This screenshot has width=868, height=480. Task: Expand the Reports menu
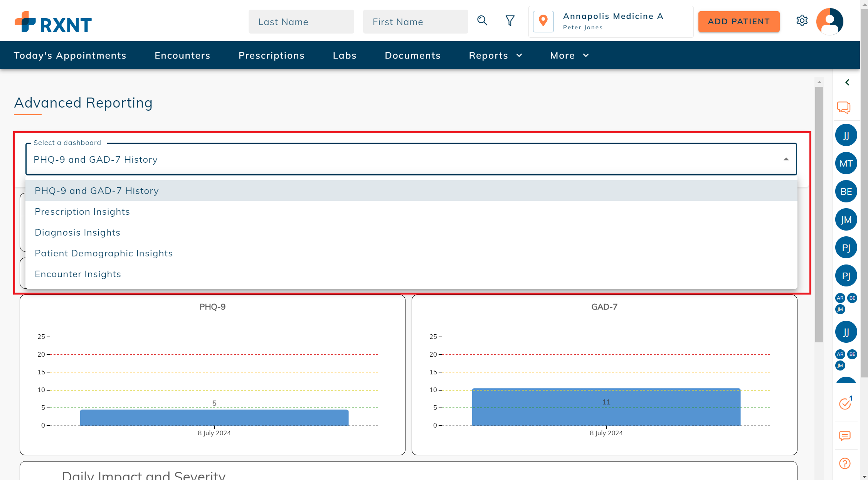click(496, 56)
